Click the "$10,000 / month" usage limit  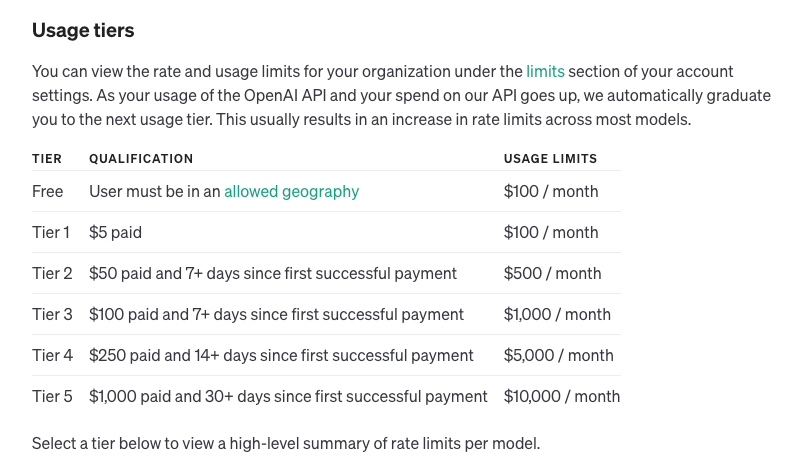coord(562,396)
